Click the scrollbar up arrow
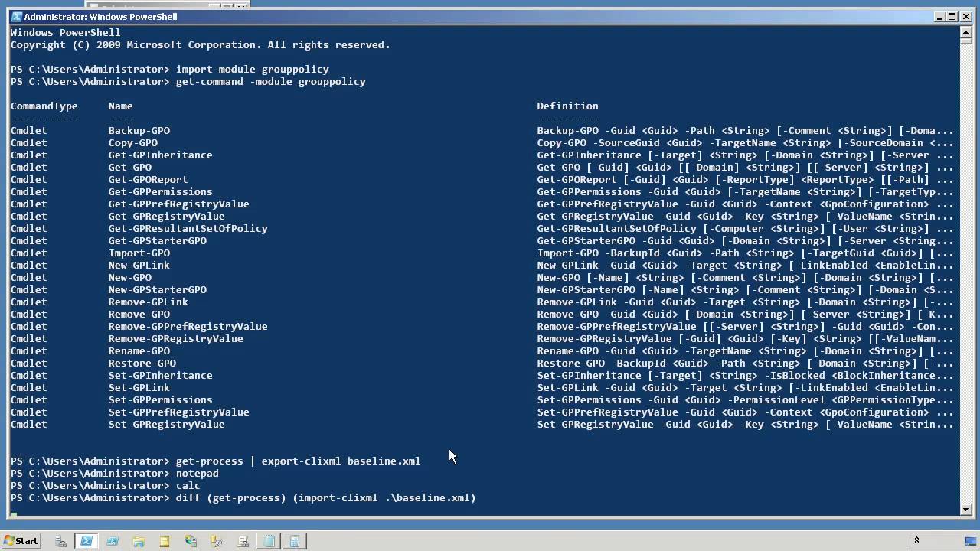The width and height of the screenshot is (980, 551). (967, 31)
